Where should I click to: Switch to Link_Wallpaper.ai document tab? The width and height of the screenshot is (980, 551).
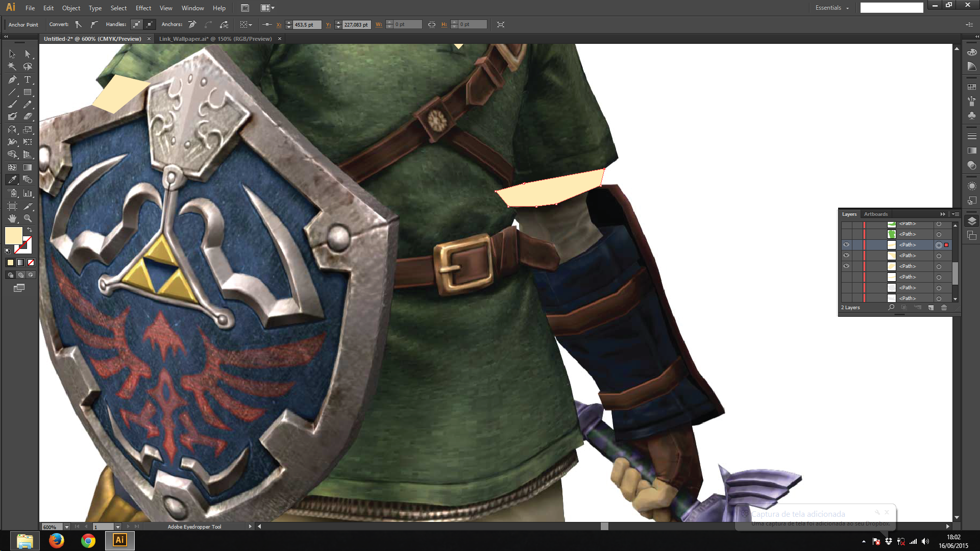[215, 39]
